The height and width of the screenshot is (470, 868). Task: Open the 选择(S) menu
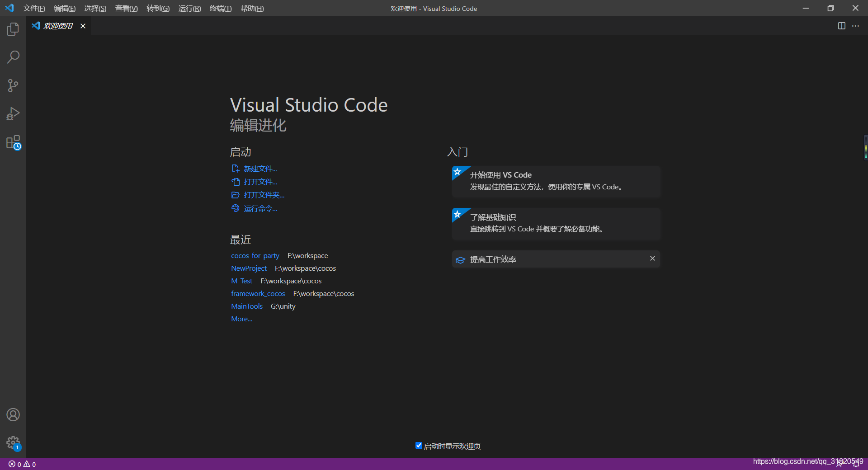point(95,9)
